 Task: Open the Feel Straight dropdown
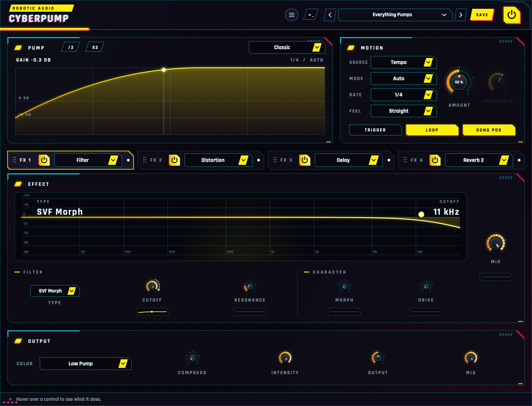pyautogui.click(x=403, y=111)
